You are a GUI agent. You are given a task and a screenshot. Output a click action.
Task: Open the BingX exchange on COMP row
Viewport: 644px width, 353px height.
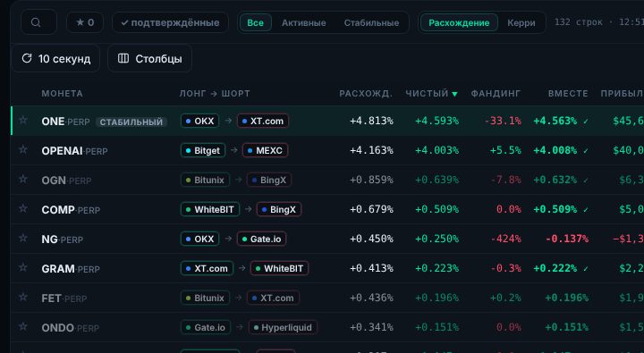pyautogui.click(x=279, y=209)
